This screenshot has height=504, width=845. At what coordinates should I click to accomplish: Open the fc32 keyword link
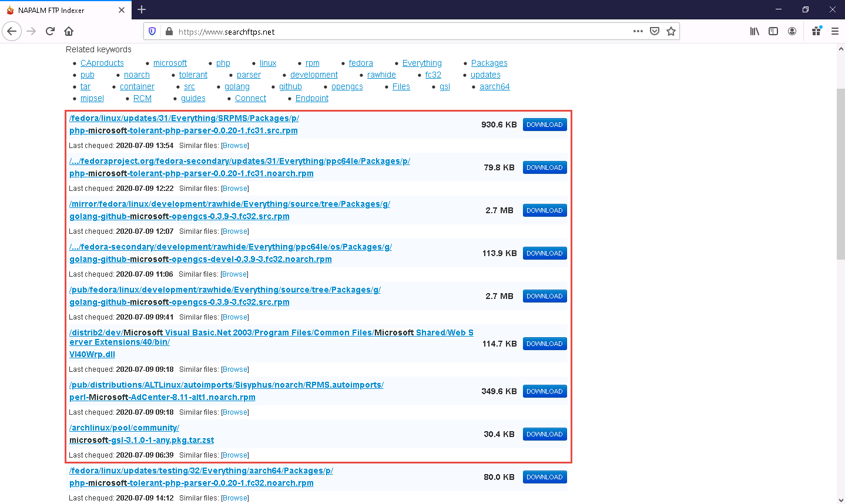[x=433, y=75]
